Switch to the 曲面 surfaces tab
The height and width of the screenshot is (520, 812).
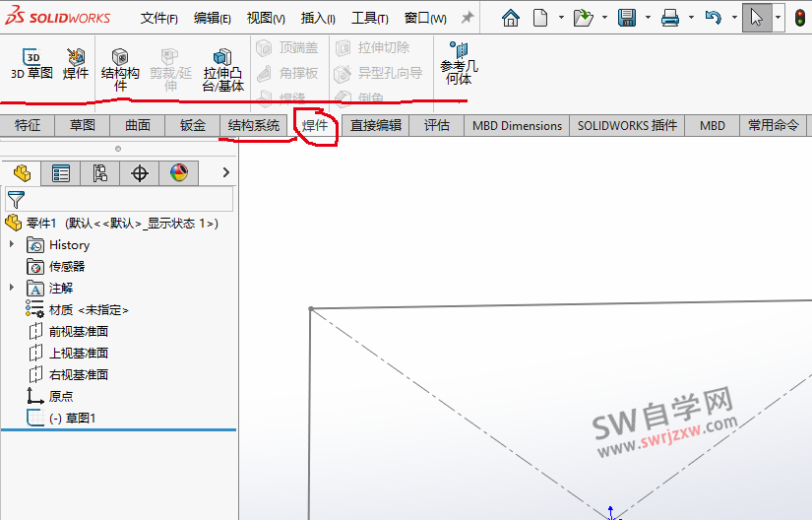click(x=138, y=125)
